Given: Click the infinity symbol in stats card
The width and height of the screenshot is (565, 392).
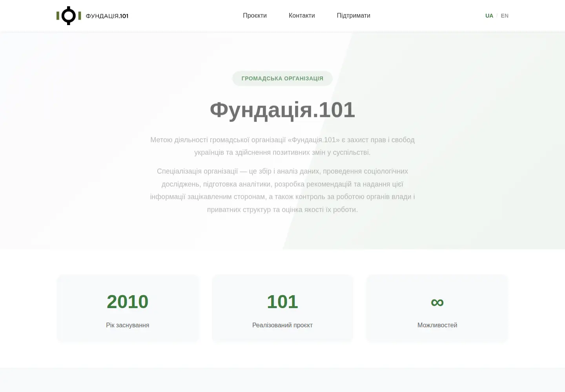Looking at the screenshot, I should pos(437,302).
